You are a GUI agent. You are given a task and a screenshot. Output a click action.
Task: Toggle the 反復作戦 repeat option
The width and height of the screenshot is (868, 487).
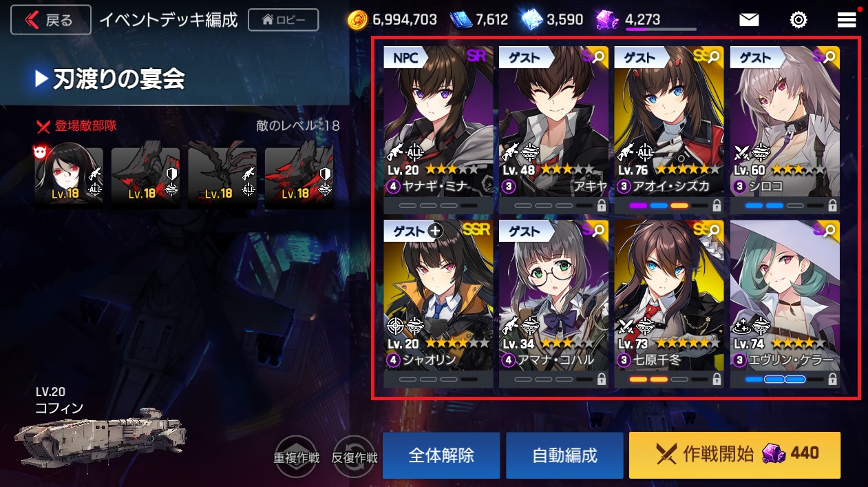354,457
